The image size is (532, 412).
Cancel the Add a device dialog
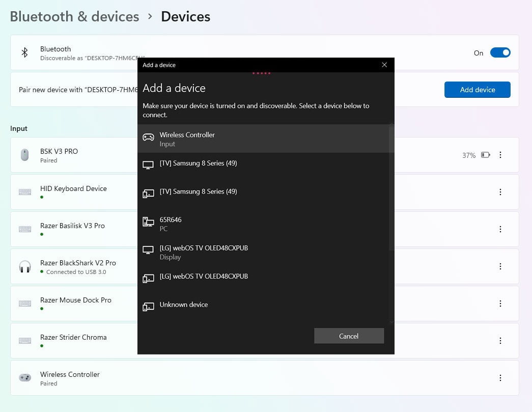point(349,336)
